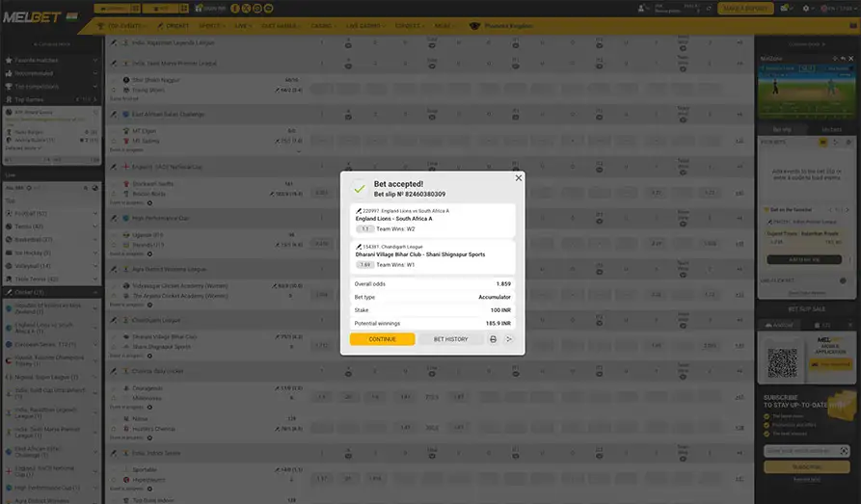The image size is (861, 504).
Task: Click MAKE A DEPOSIT button
Action: pyautogui.click(x=745, y=9)
